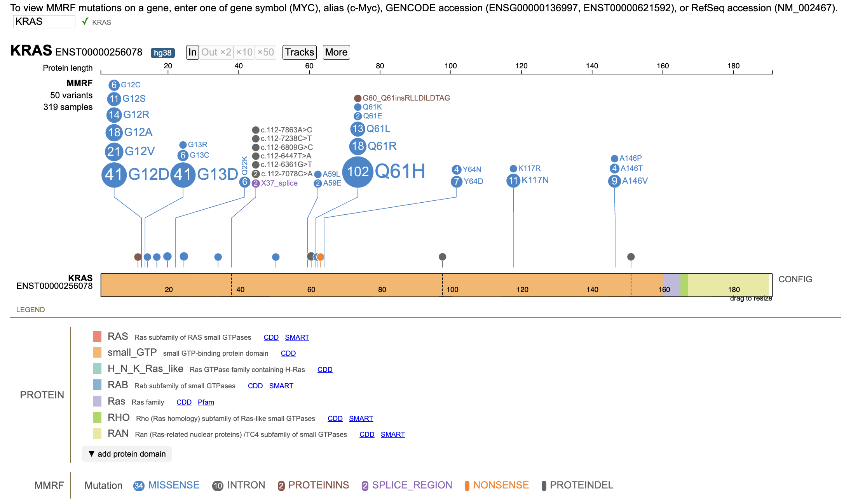Click the purple X37_splice disc
This screenshot has height=504, width=865.
coord(255,183)
